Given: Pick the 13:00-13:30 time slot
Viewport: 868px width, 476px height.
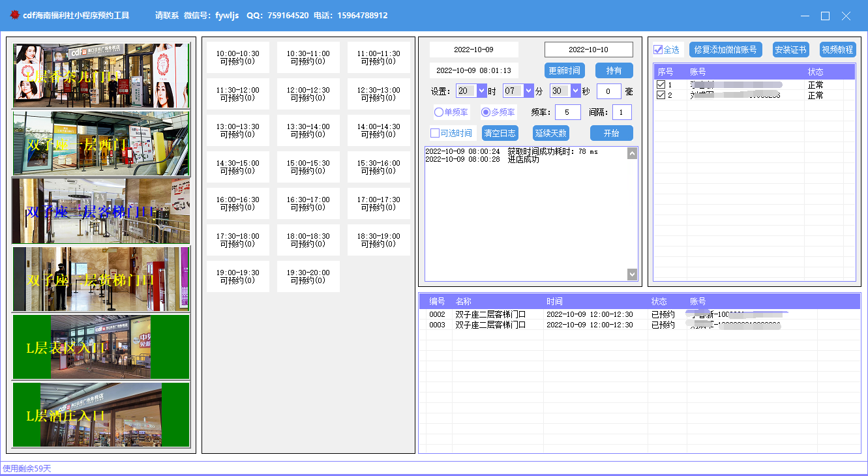Looking at the screenshot, I should [x=238, y=130].
